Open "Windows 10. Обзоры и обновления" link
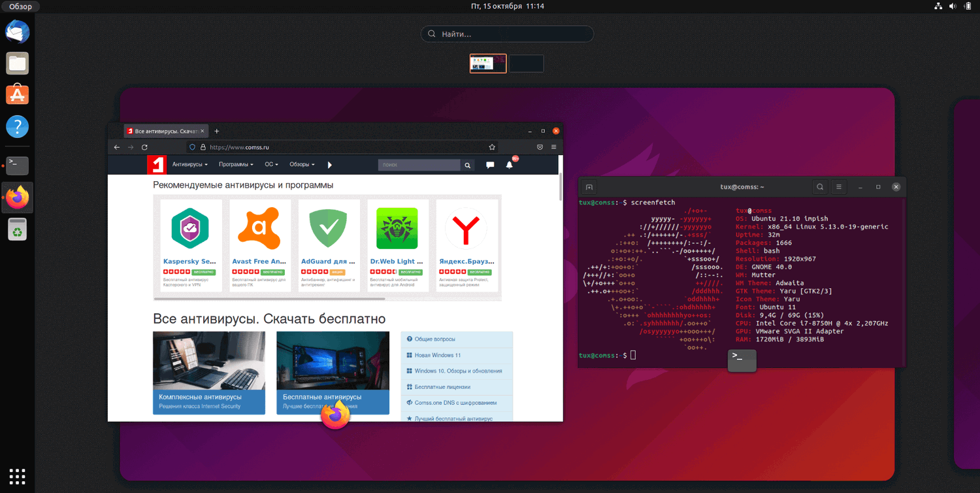Screen dimensions: 980x493 pos(459,371)
